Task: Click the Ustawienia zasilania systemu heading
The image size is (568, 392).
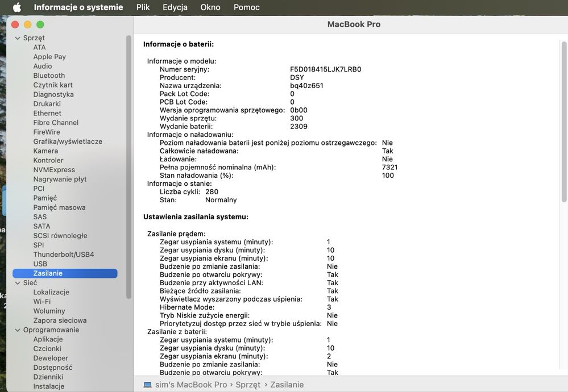Action: (196, 217)
